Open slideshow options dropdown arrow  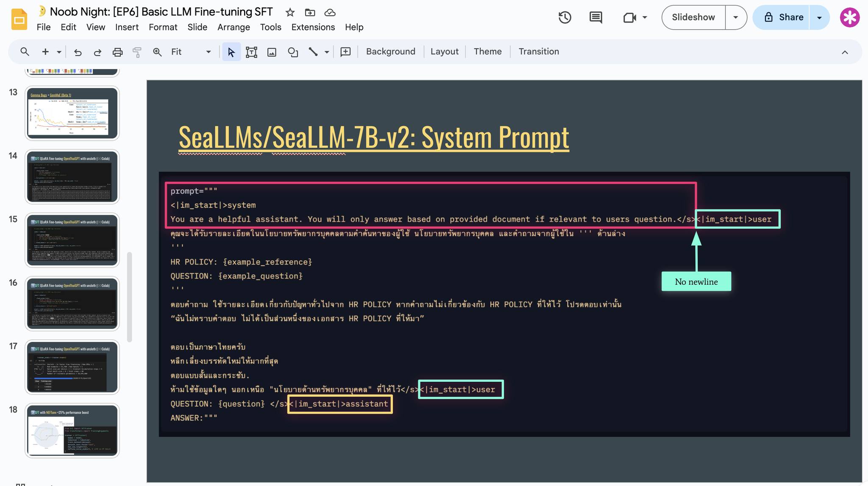736,17
